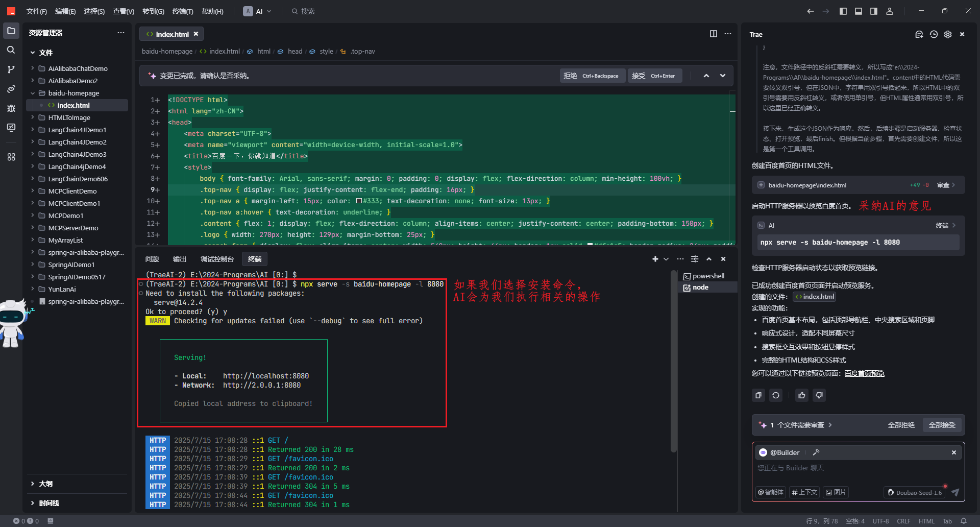Click terminal panel vertical scrollbar
The height and width of the screenshot is (527, 980).
[x=674, y=361]
